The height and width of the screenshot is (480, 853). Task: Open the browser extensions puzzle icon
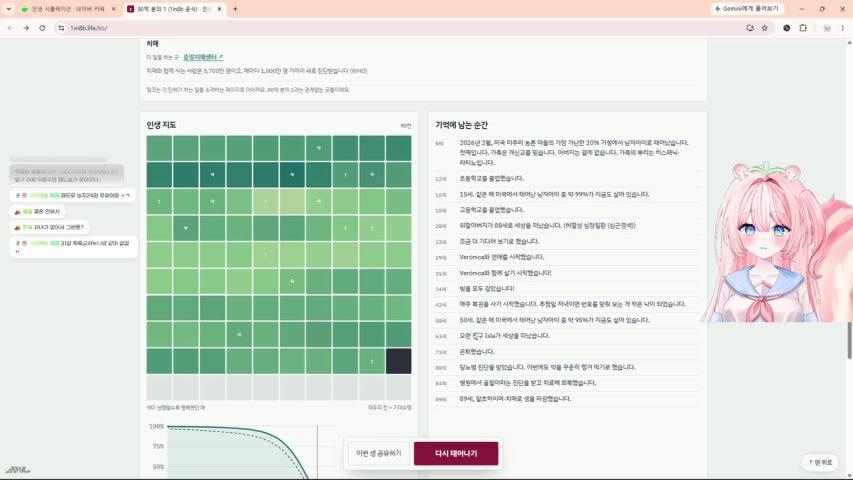(803, 28)
